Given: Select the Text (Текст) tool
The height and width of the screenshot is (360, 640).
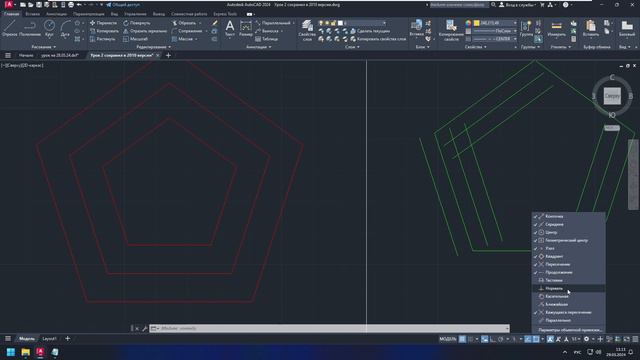Looking at the screenshot, I should coord(230,29).
